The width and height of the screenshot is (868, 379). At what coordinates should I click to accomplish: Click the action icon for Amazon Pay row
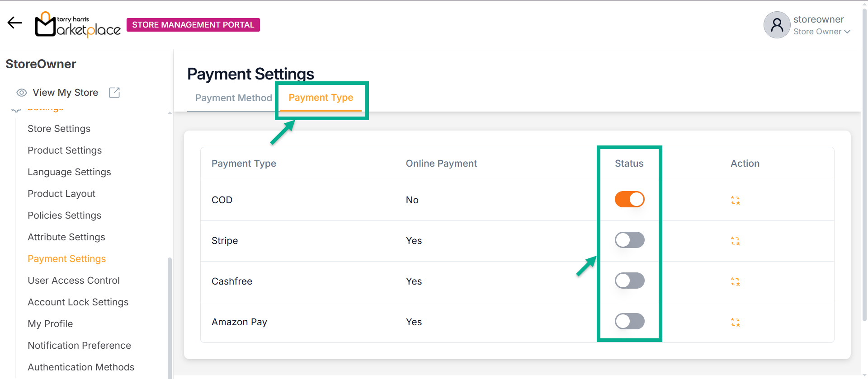[735, 322]
